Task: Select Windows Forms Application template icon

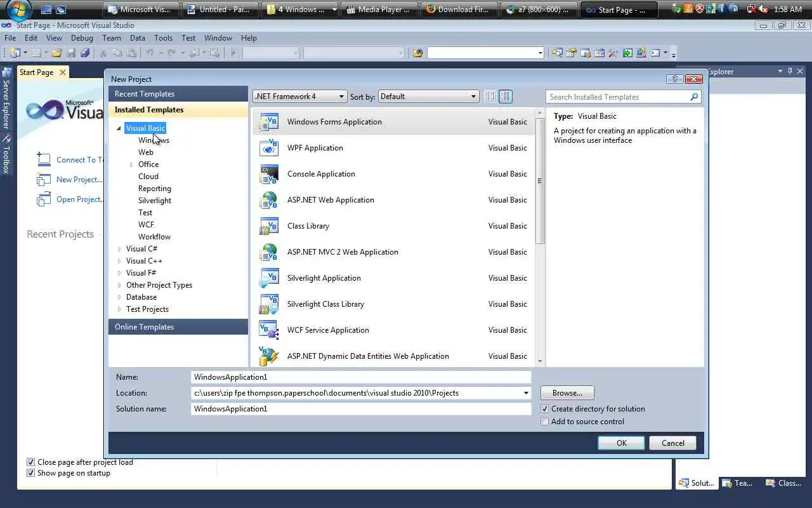Action: (x=269, y=122)
